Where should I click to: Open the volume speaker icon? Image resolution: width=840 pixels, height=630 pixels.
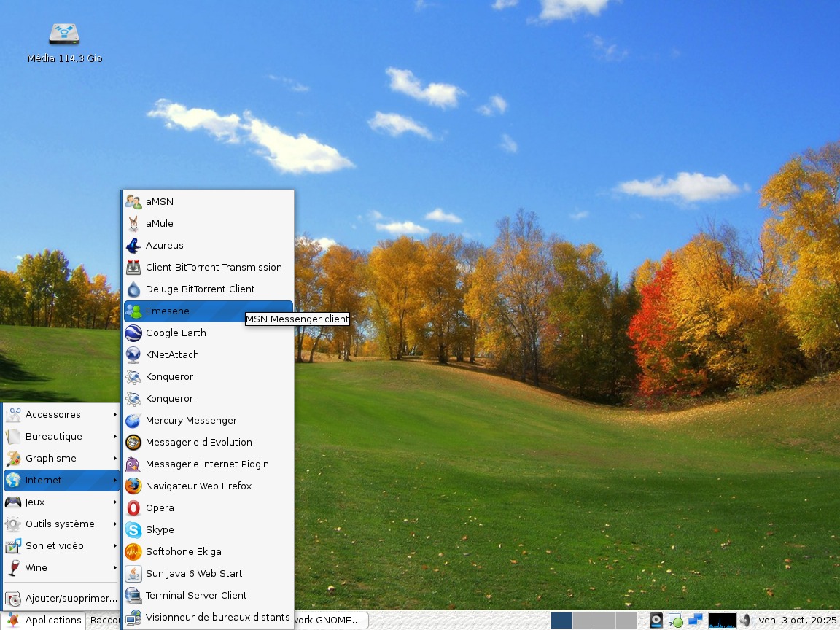[x=745, y=621]
